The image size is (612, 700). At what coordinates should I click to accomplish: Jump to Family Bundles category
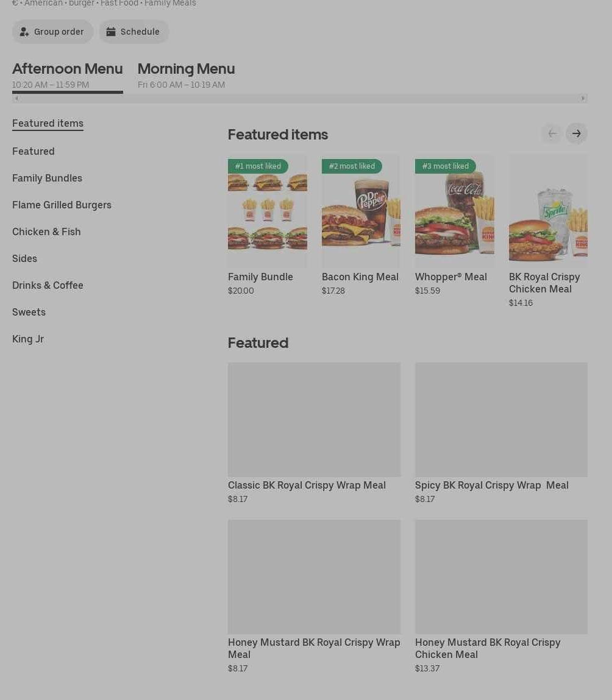point(48,178)
